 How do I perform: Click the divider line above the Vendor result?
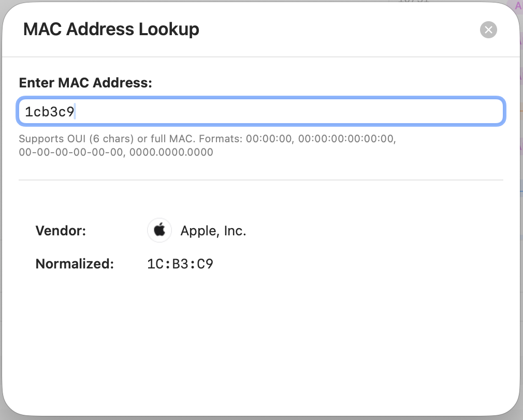(x=261, y=180)
